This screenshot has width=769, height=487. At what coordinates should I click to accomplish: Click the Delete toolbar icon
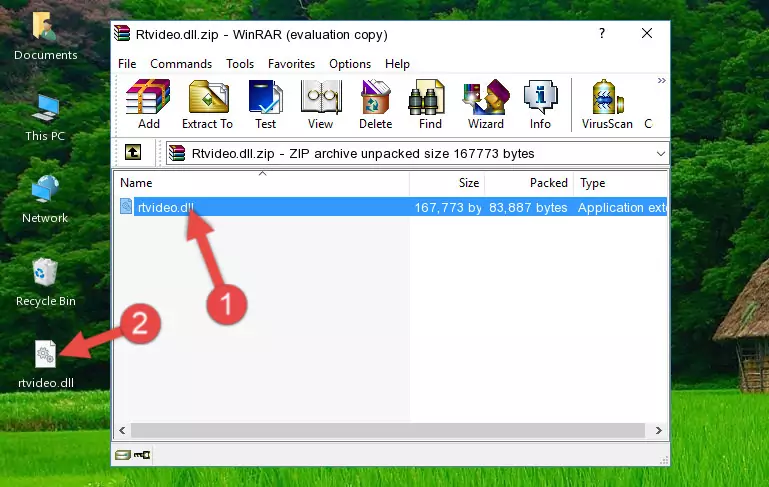point(375,104)
